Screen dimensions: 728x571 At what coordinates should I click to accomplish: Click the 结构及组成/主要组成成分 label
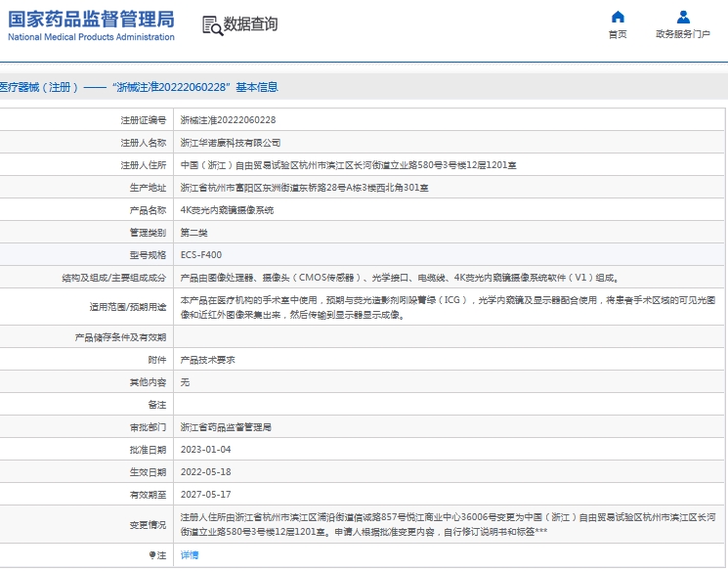(113, 278)
